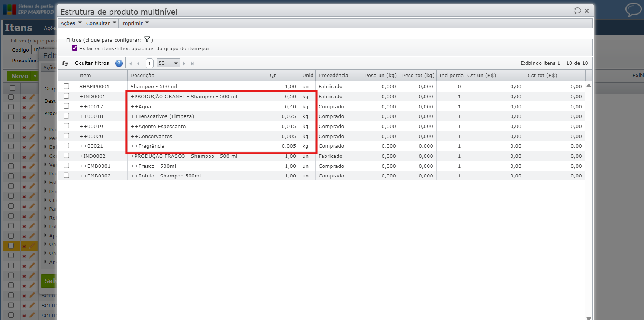Open the blue help question mark icon

coord(119,63)
